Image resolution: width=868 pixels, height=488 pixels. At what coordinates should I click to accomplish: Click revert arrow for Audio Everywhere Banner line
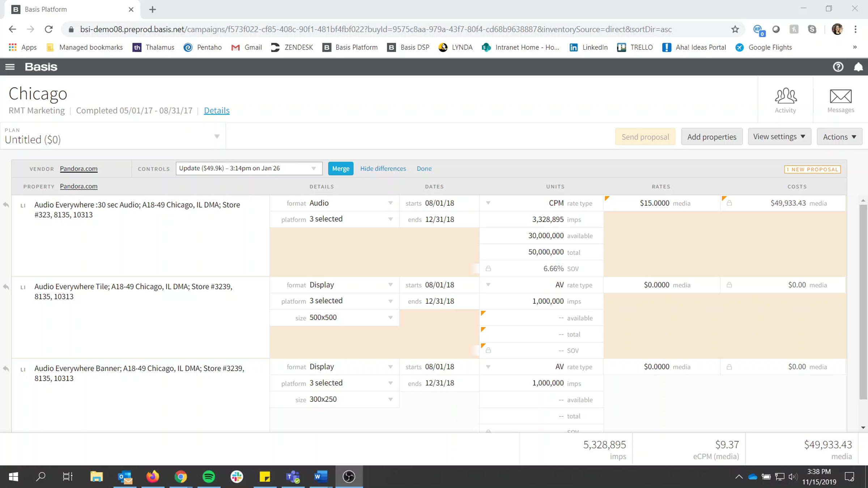[6, 369]
